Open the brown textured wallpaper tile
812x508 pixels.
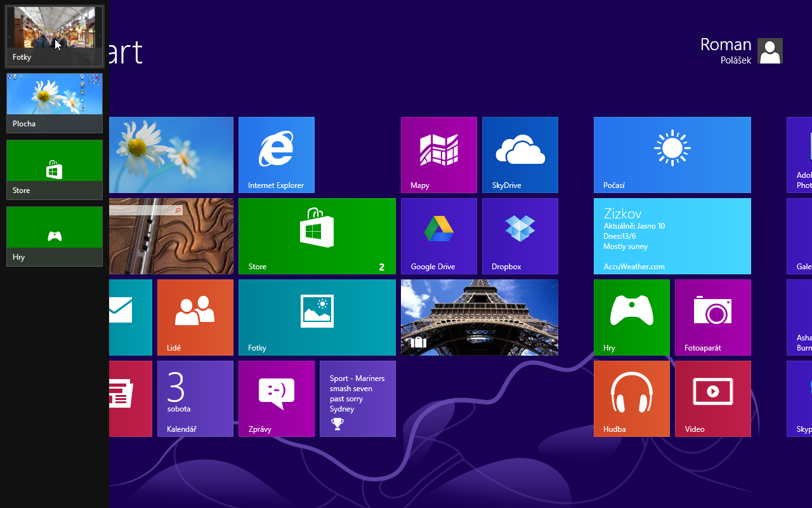[171, 236]
